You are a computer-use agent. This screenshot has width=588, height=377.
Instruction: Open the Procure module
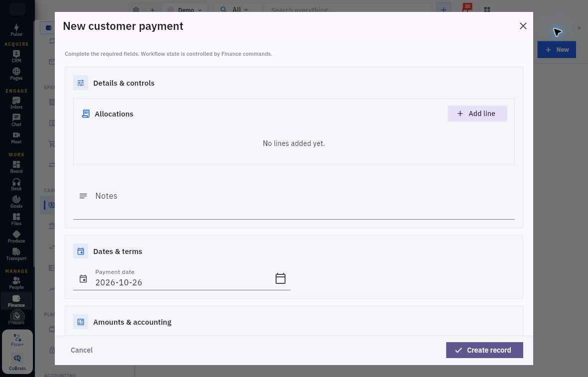(16, 317)
